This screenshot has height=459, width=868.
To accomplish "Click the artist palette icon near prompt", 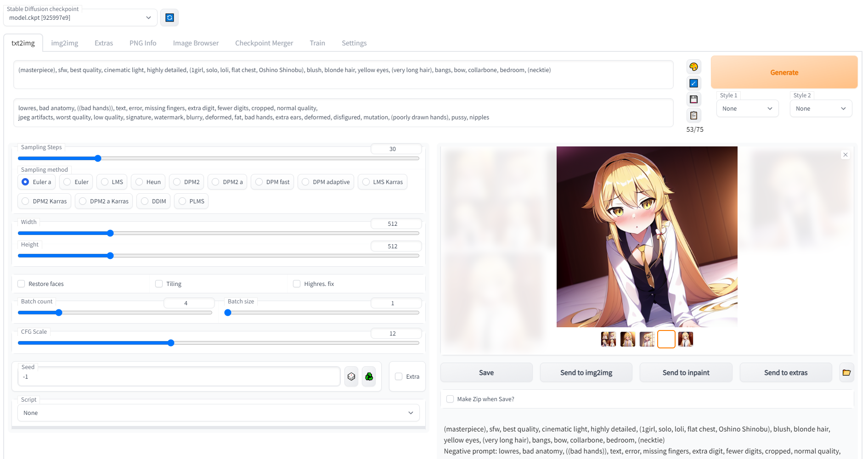I will (693, 67).
